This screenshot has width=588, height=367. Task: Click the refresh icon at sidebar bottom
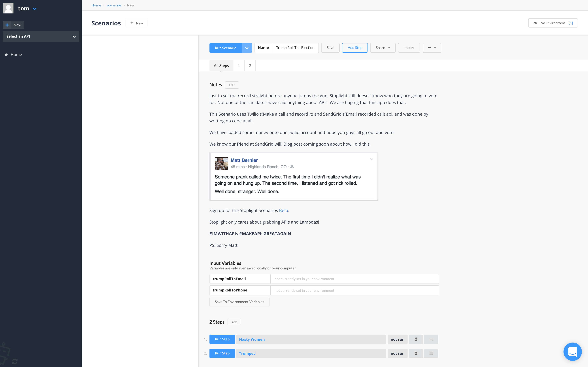15,361
